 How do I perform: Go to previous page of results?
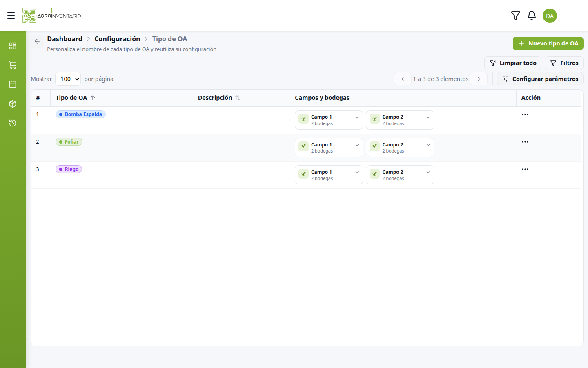(403, 79)
